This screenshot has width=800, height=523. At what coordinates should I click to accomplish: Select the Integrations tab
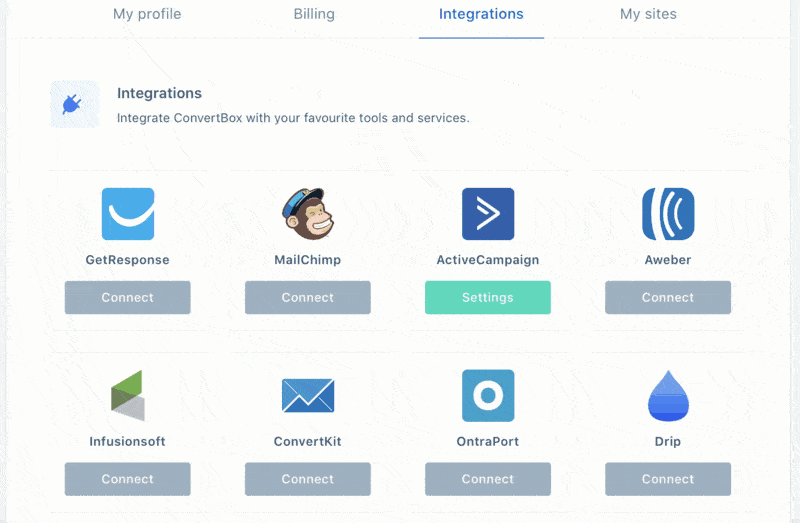(481, 14)
